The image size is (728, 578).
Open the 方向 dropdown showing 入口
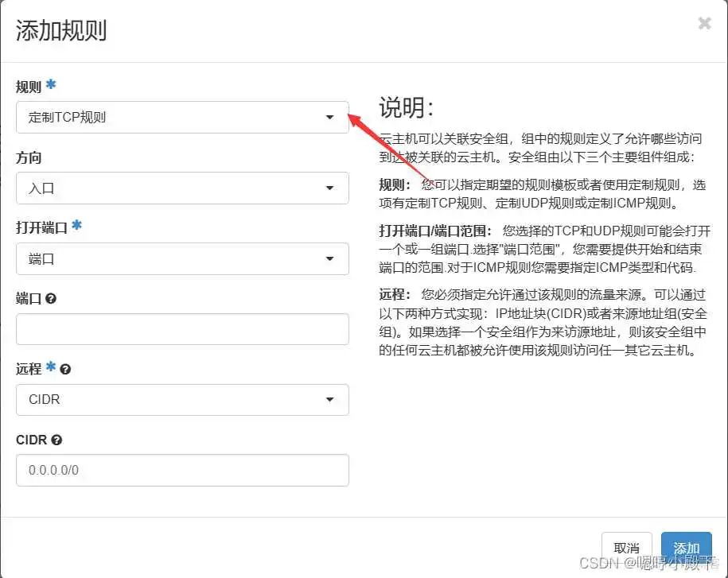tap(183, 188)
